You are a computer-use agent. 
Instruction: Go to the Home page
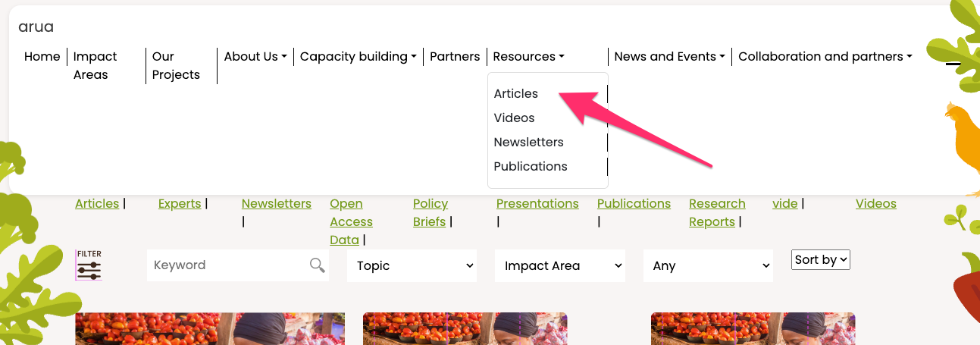[42, 57]
